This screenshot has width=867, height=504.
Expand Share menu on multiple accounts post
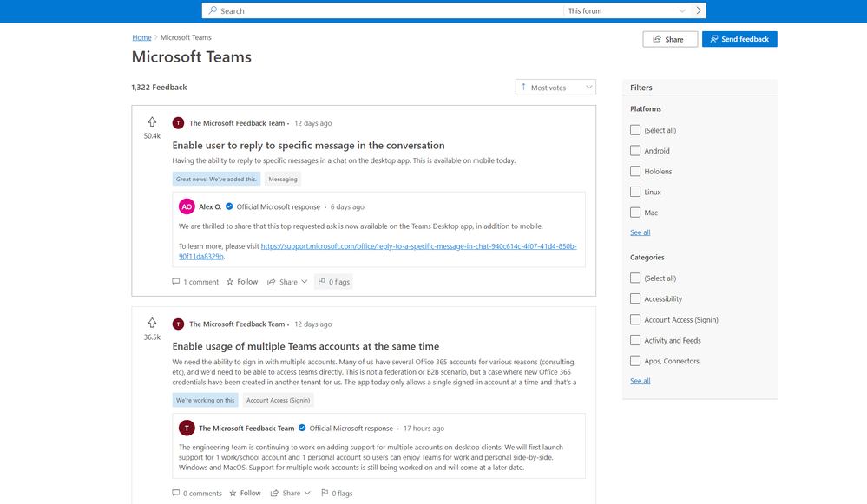coord(290,493)
